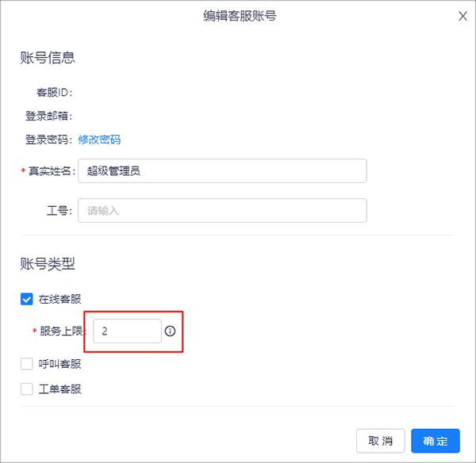
Task: Uncheck the 在线客服 checkbox
Action: tap(27, 299)
